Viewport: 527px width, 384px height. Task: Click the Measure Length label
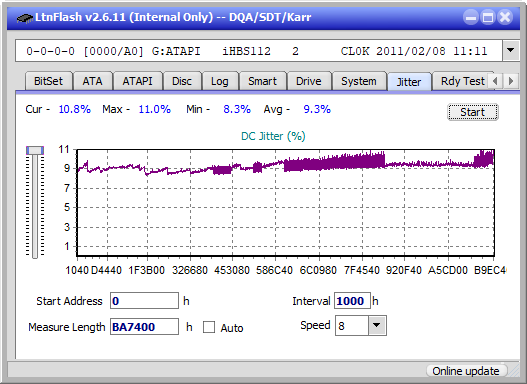pos(67,327)
